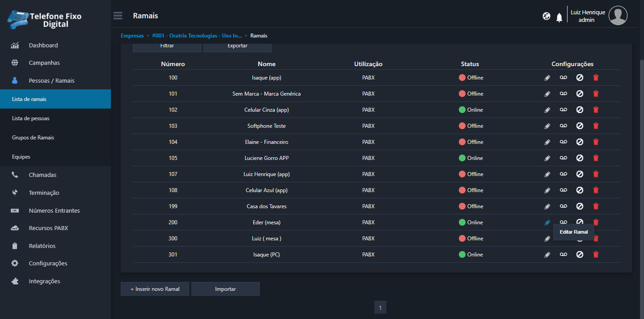Image resolution: width=644 pixels, height=319 pixels.
Task: Toggle sidebar with hamburger menu icon
Action: pyautogui.click(x=118, y=16)
